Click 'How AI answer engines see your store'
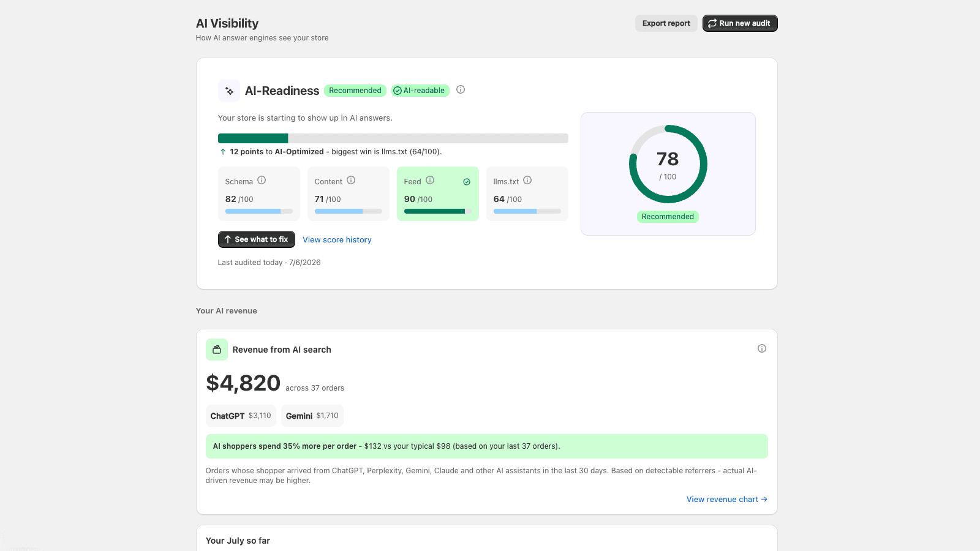 [x=262, y=38]
